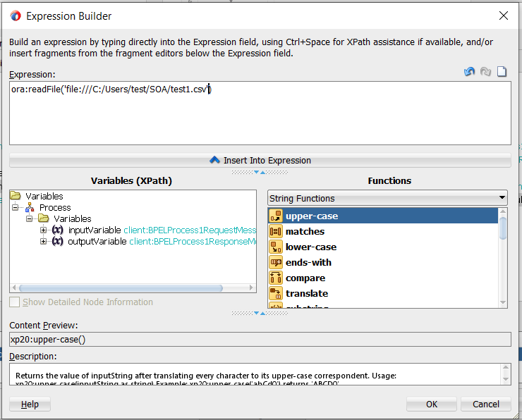
Task: Select the translate function in list
Action: [306, 293]
